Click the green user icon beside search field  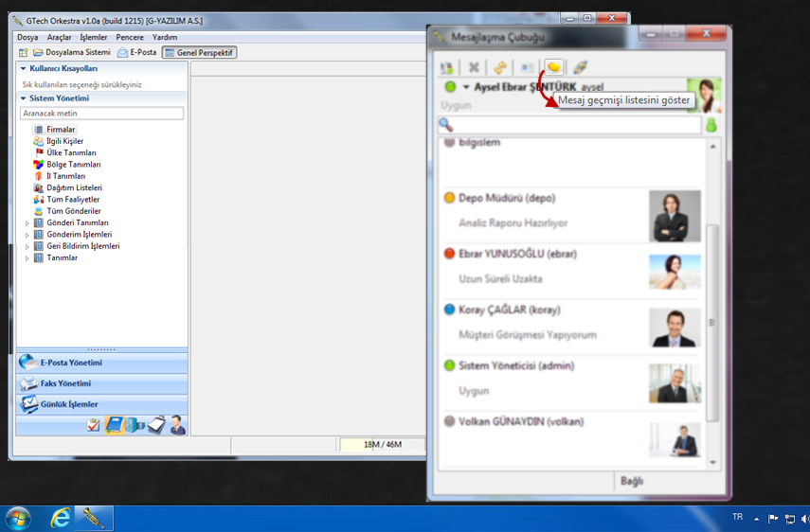click(x=711, y=125)
